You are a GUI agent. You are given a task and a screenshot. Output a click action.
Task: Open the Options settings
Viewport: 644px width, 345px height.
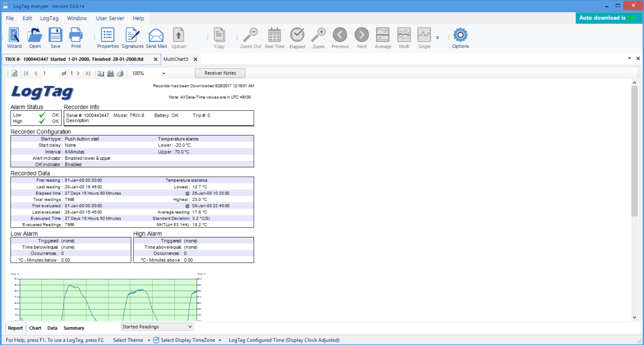click(x=460, y=37)
